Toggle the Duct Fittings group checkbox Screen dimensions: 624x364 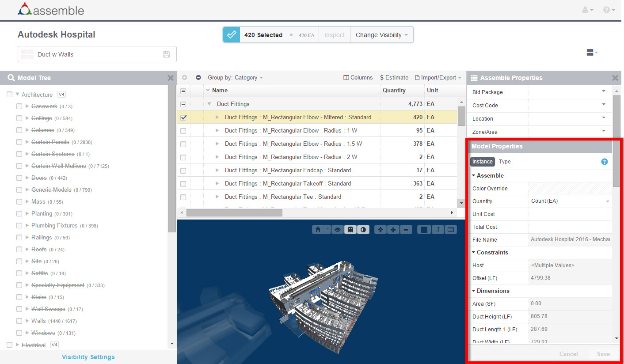coord(183,104)
